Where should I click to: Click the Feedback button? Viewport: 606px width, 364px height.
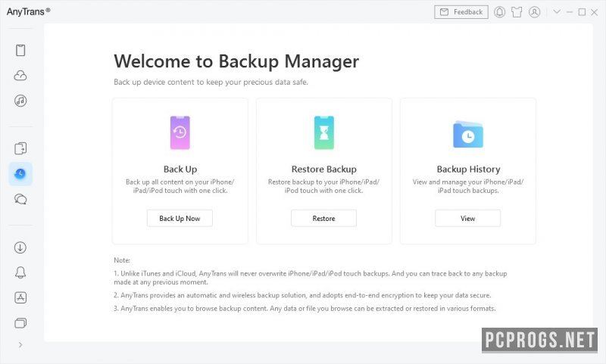coord(461,12)
